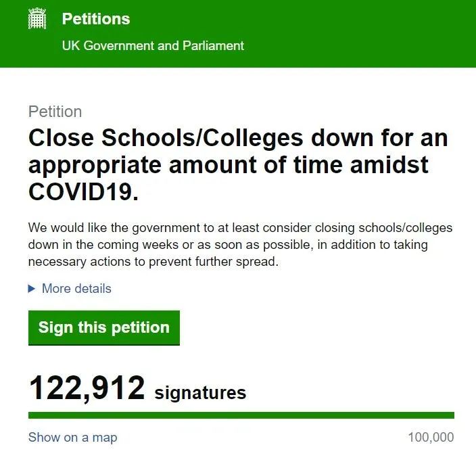
Task: Click the 100,000 signature target label
Action: tap(431, 437)
